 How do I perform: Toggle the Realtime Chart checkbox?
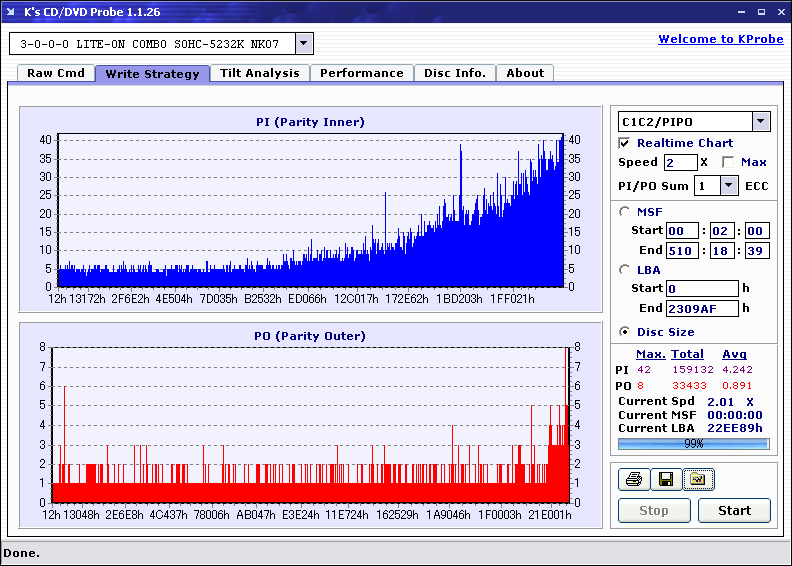[625, 143]
